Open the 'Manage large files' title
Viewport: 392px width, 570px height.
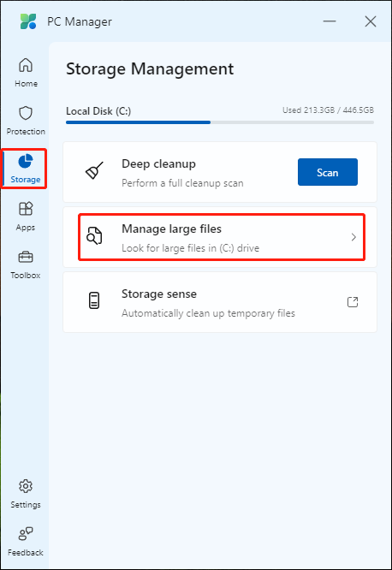172,229
